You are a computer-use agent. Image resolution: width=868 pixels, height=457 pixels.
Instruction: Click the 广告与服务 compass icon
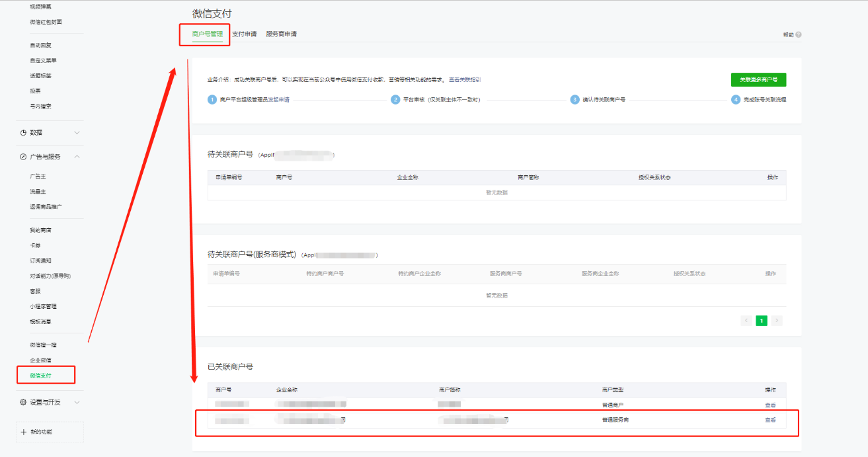[x=23, y=157]
